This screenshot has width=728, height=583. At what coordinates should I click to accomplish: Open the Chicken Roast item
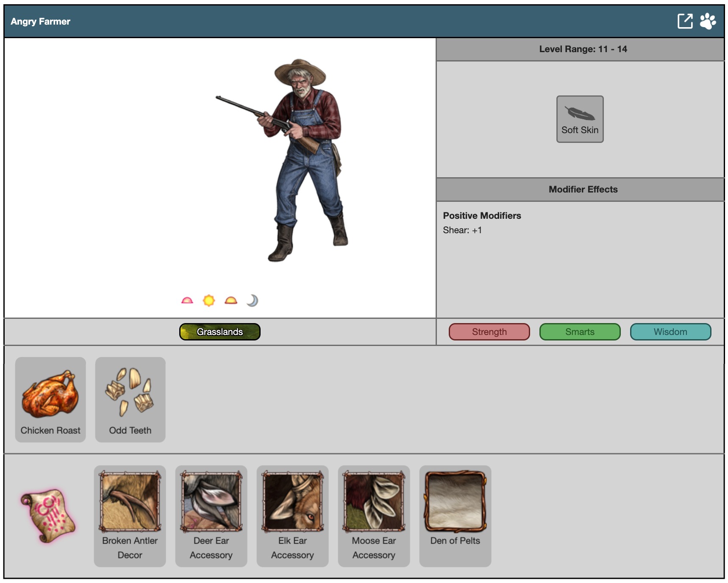pyautogui.click(x=50, y=399)
